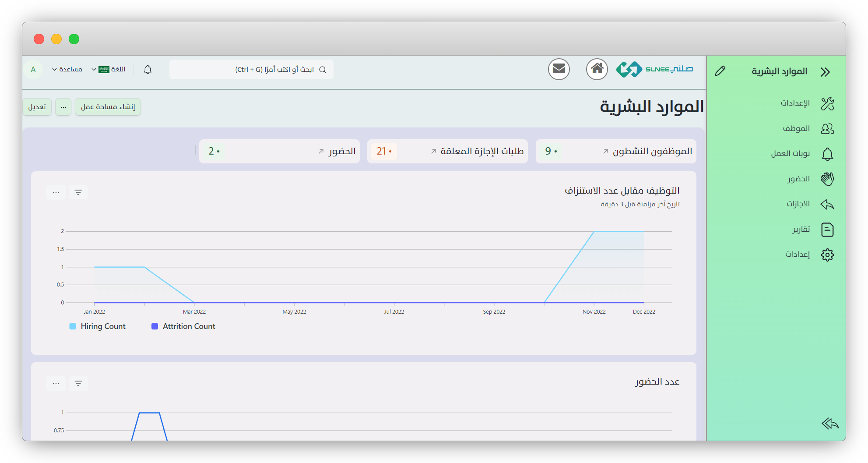The image size is (868, 463).
Task: Click the mail envelope icon
Action: 559,69
